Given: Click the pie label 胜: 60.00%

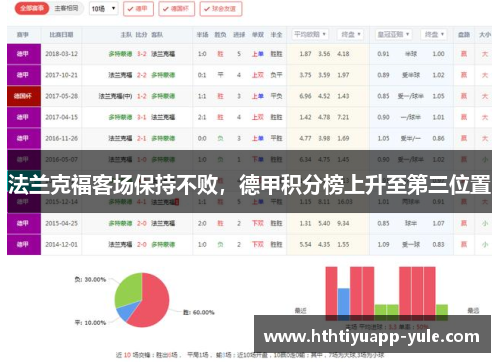Looking at the screenshot, I should (x=199, y=312).
